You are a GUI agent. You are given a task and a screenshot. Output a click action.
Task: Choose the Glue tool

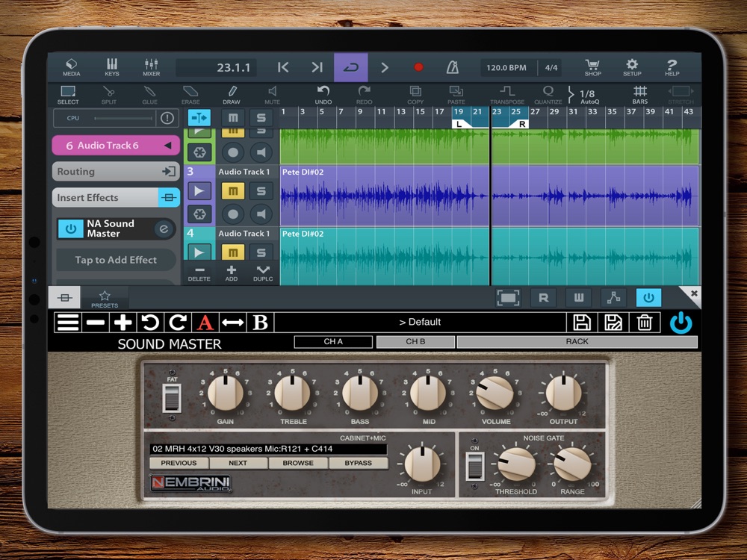click(149, 95)
